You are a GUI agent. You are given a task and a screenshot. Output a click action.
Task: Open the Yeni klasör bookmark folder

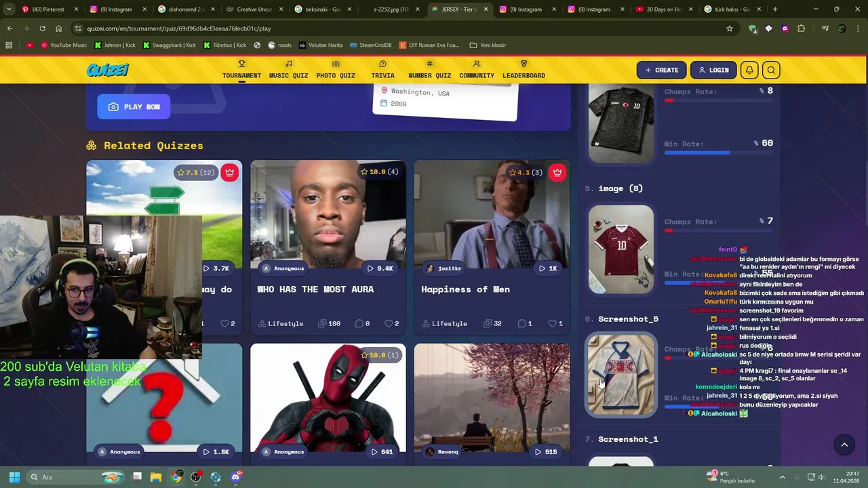pyautogui.click(x=488, y=45)
